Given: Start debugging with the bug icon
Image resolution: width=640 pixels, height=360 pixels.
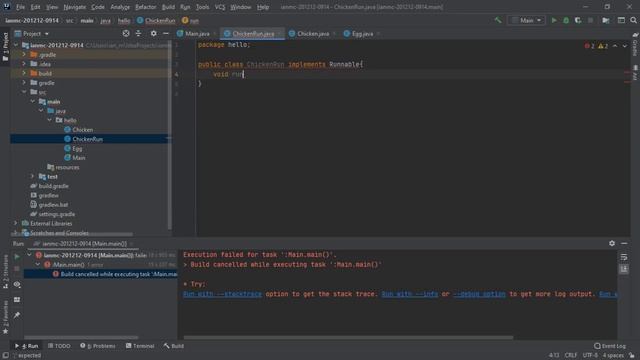Looking at the screenshot, I should pyautogui.click(x=566, y=20).
